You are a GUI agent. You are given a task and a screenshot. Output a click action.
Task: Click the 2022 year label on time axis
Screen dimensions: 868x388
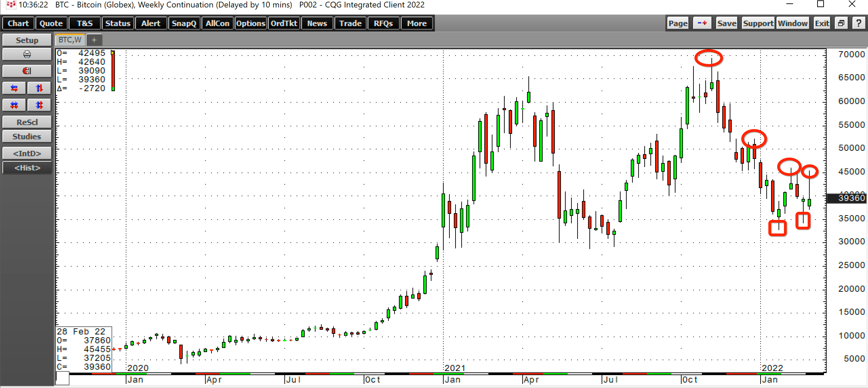click(x=772, y=368)
